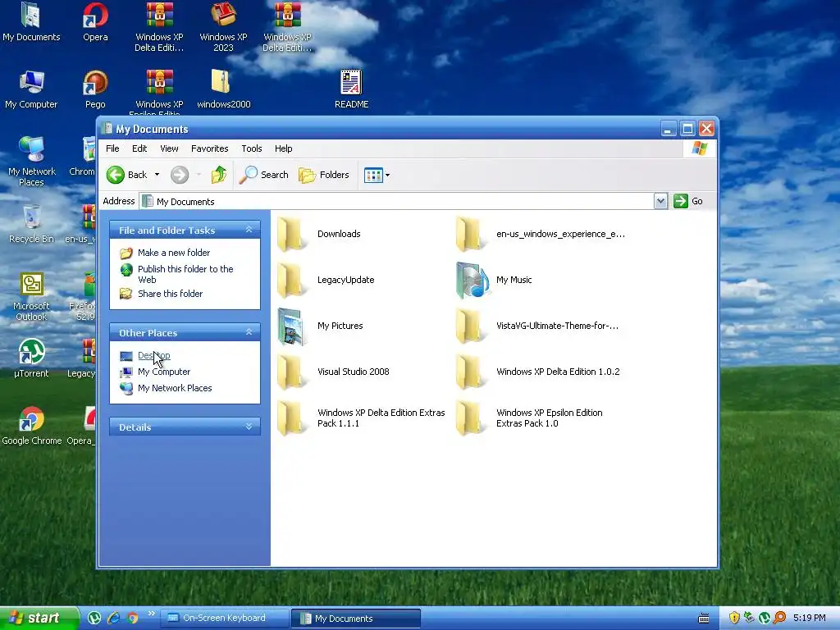Select the Downloads folder icon
The width and height of the screenshot is (840, 630).
pos(291,234)
